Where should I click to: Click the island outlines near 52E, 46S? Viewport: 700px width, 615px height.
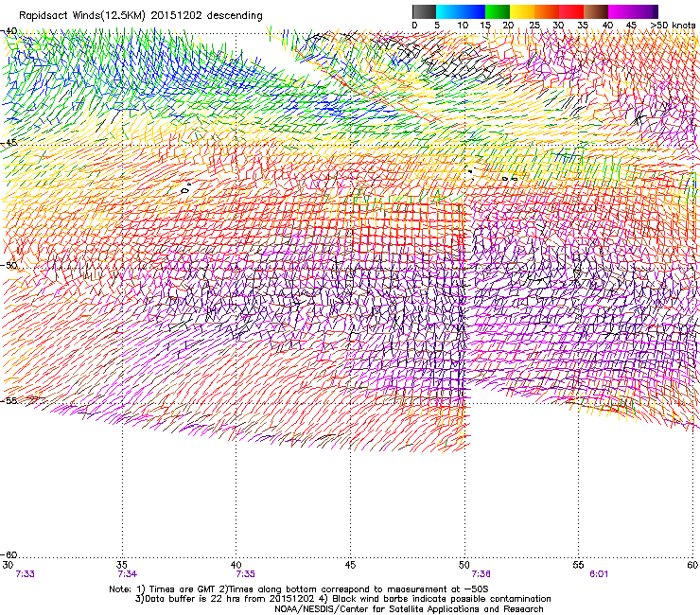click(x=510, y=179)
